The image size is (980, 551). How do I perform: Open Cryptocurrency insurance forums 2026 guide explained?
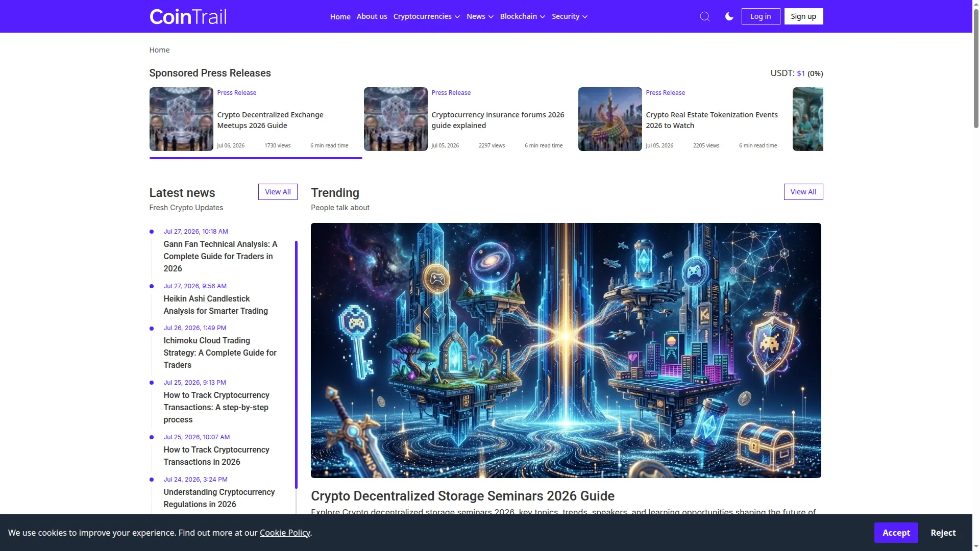pyautogui.click(x=498, y=120)
